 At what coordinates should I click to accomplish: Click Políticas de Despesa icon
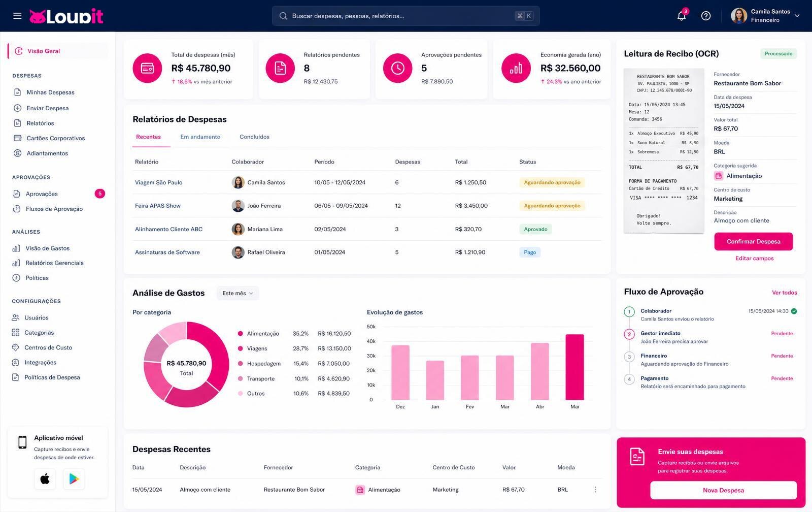15,377
